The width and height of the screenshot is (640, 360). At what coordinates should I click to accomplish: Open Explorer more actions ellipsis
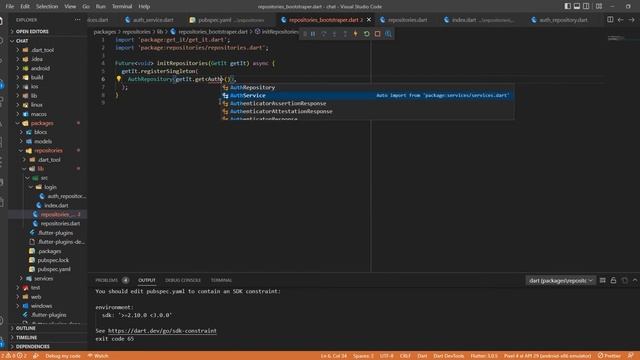pos(78,20)
